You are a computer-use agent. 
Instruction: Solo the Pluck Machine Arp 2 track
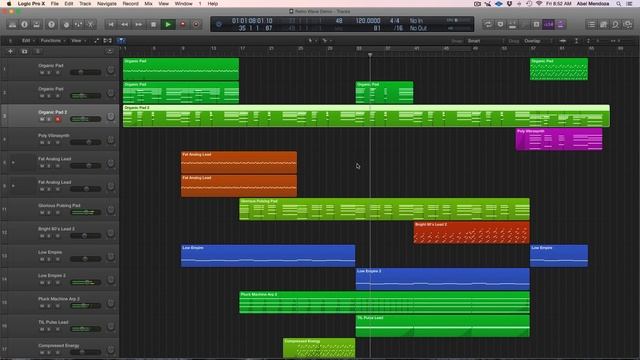pyautogui.click(x=49, y=306)
